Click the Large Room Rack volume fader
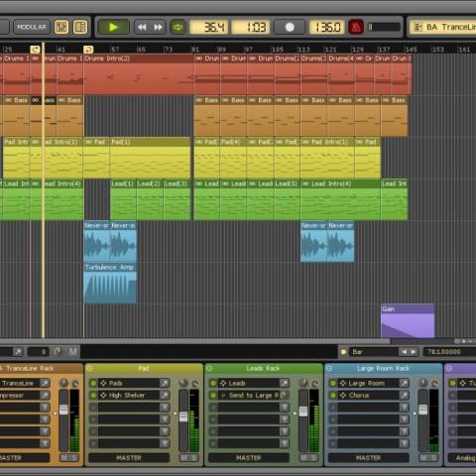476x476 pixels. click(x=423, y=410)
